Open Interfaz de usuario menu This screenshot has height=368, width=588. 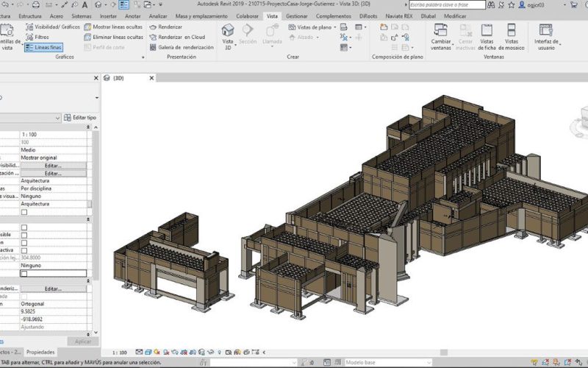click(x=547, y=37)
